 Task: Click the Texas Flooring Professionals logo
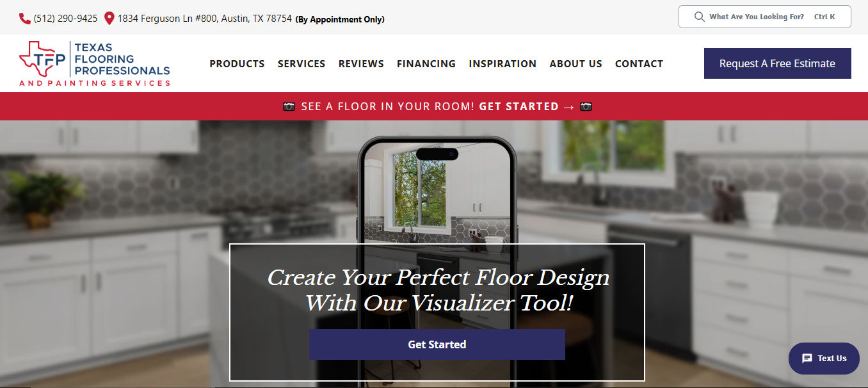pyautogui.click(x=95, y=63)
